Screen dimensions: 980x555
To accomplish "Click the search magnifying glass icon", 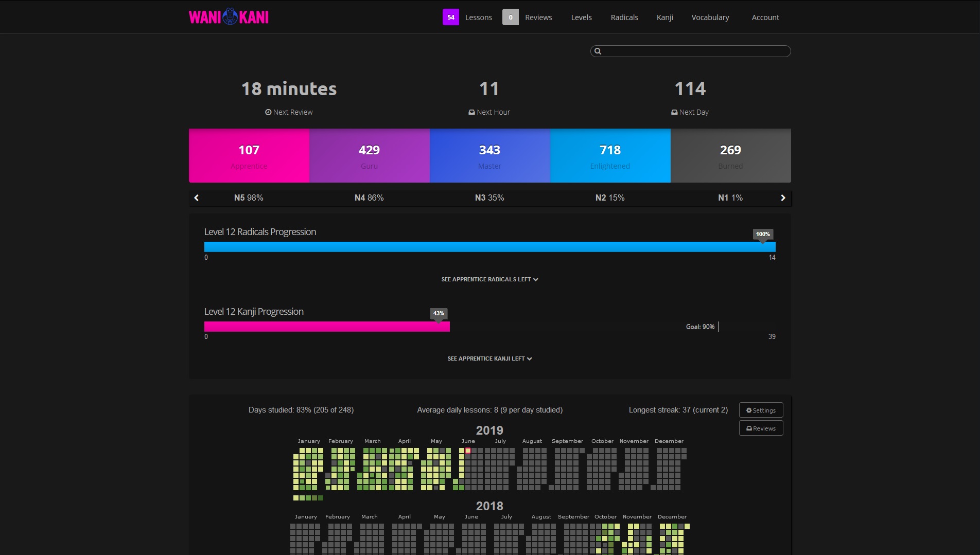I will point(598,51).
